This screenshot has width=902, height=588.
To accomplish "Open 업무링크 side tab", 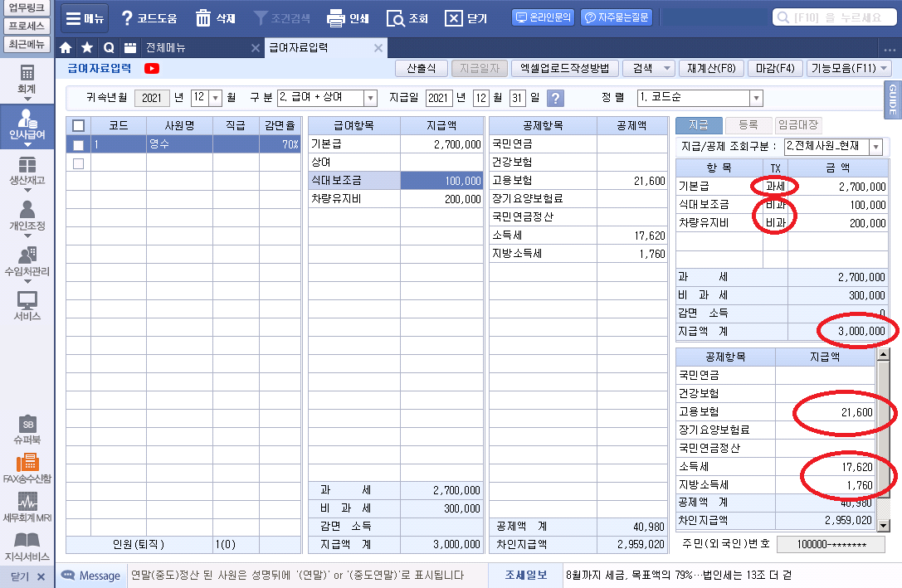I will coord(27,7).
